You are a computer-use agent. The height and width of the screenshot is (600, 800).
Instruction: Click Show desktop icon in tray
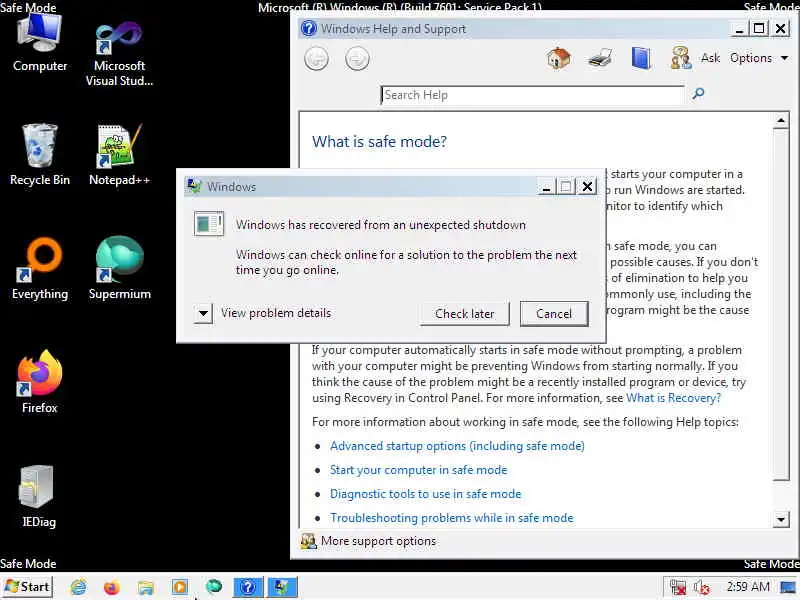coord(788,587)
